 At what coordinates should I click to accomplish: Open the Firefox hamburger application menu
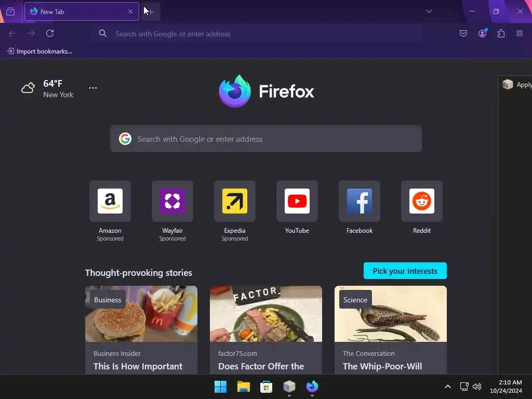point(520,33)
